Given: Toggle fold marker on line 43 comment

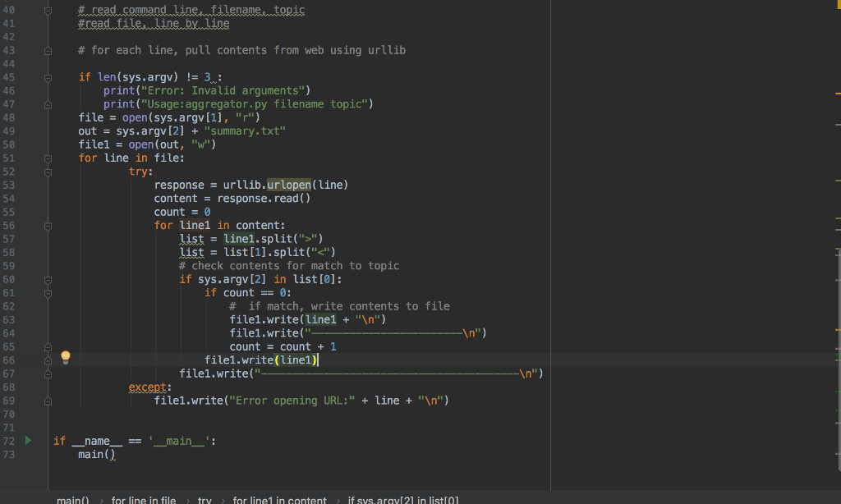Looking at the screenshot, I should tap(48, 51).
